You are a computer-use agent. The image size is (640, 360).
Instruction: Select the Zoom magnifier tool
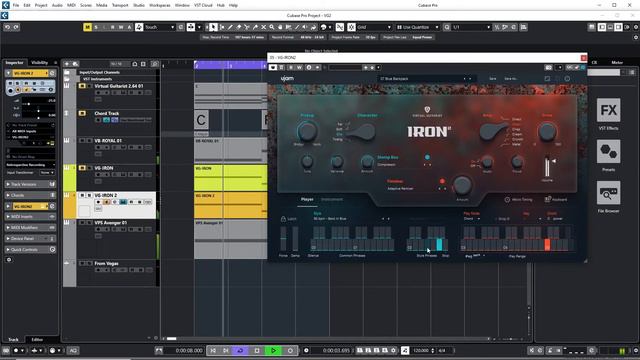[272, 27]
